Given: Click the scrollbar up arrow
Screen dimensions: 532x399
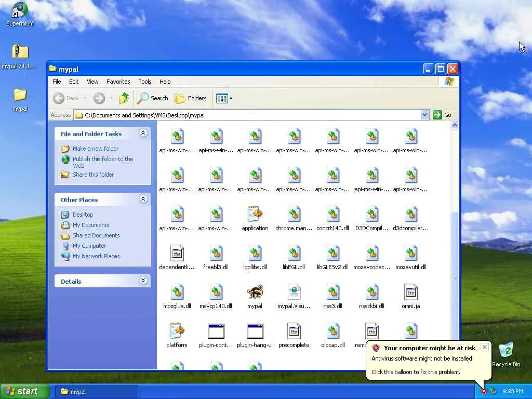Looking at the screenshot, I should (455, 125).
